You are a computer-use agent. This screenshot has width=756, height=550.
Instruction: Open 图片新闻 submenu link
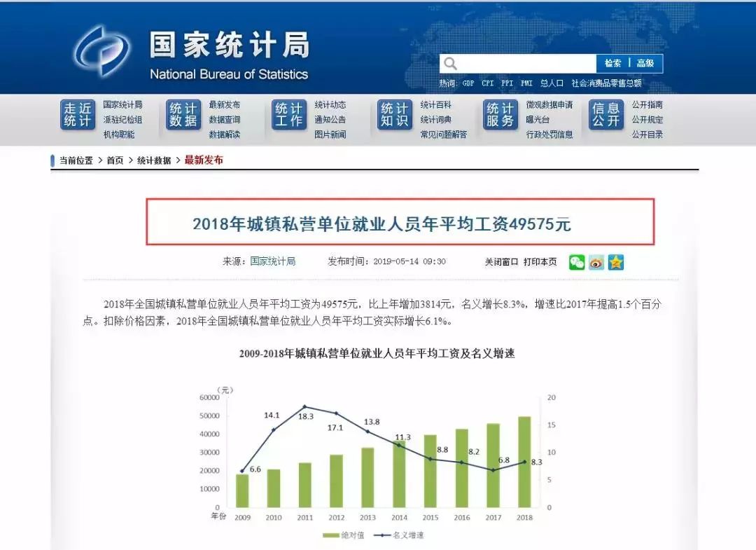coord(330,135)
